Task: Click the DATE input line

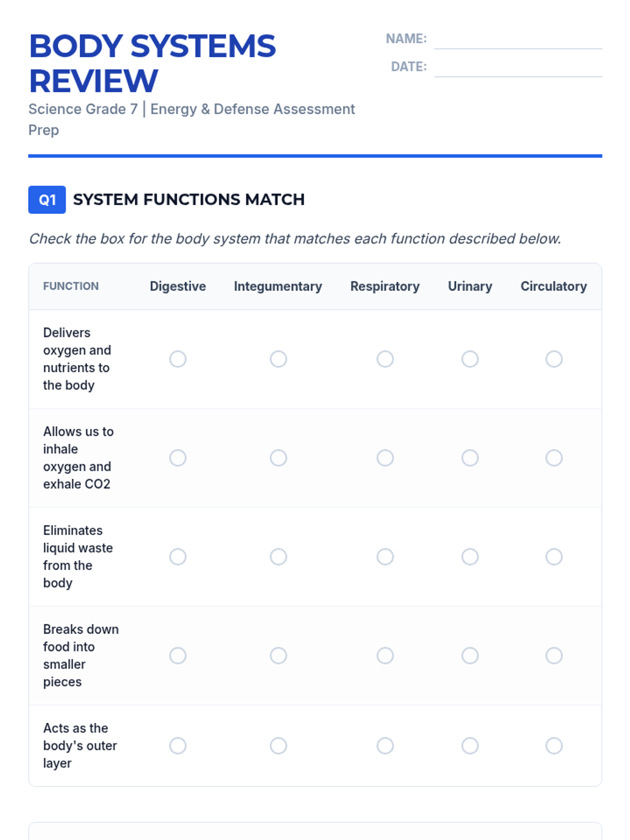Action: (518, 68)
